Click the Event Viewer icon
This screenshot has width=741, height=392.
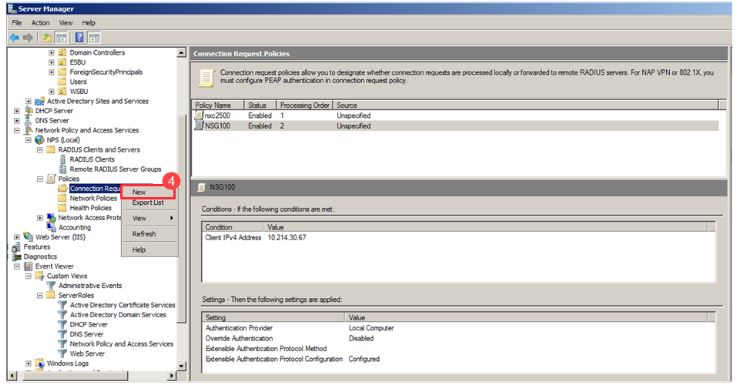(28, 266)
